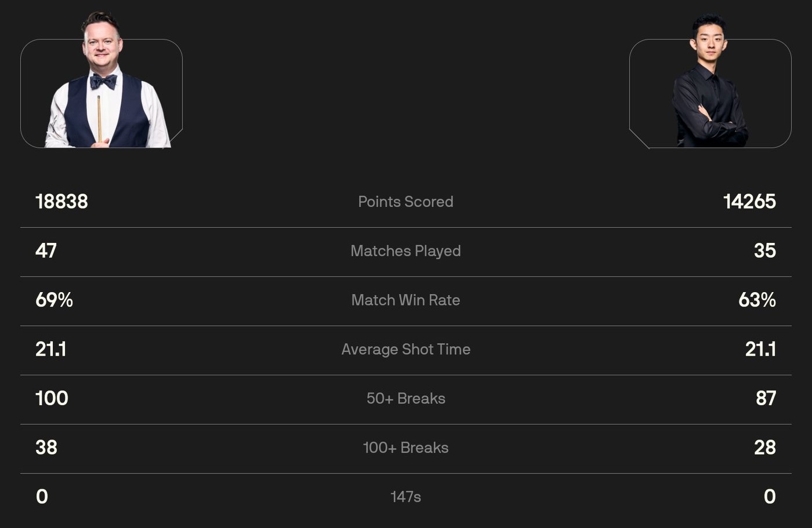Viewport: 812px width, 528px height.
Task: Click the left player's 18838 points value
Action: 61,202
